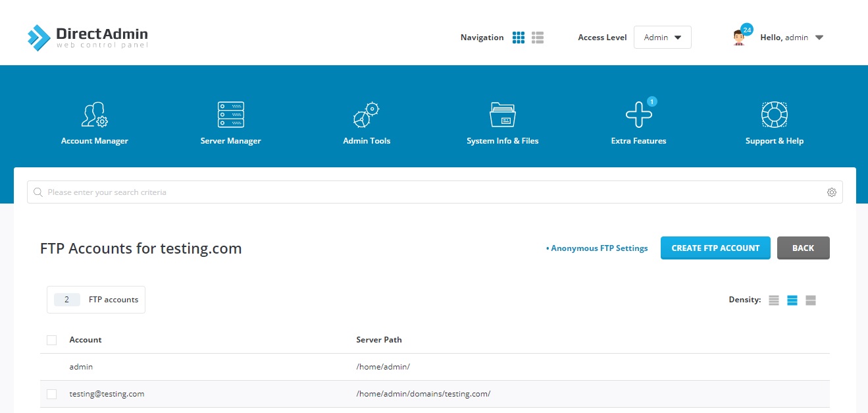Image resolution: width=868 pixels, height=413 pixels.
Task: Open Server Manager icon
Action: point(230,115)
